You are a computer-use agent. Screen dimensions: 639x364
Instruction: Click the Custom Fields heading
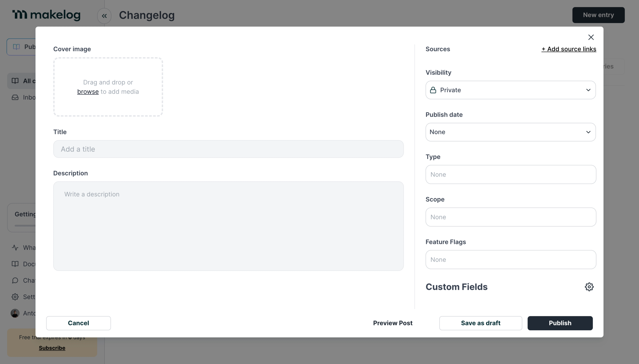pos(456,287)
